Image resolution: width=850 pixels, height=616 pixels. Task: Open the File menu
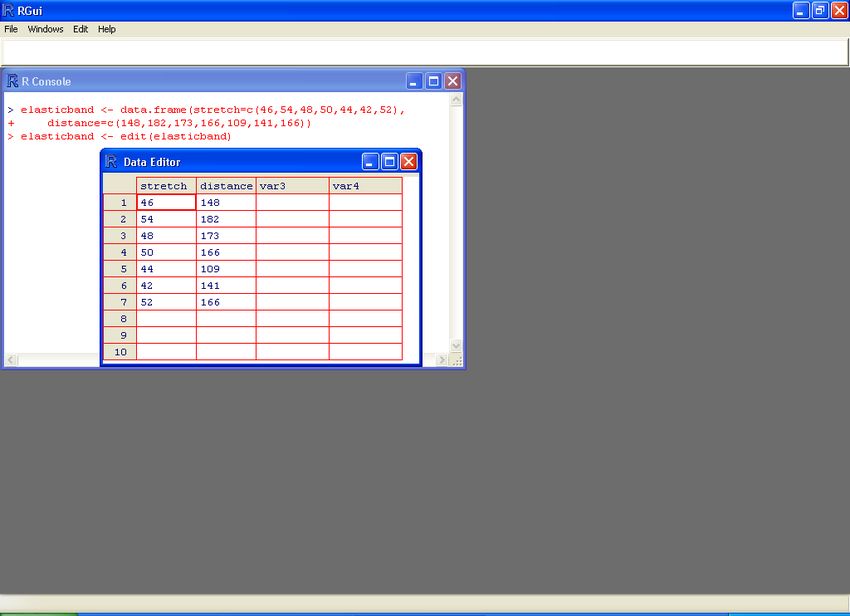pyautogui.click(x=11, y=29)
